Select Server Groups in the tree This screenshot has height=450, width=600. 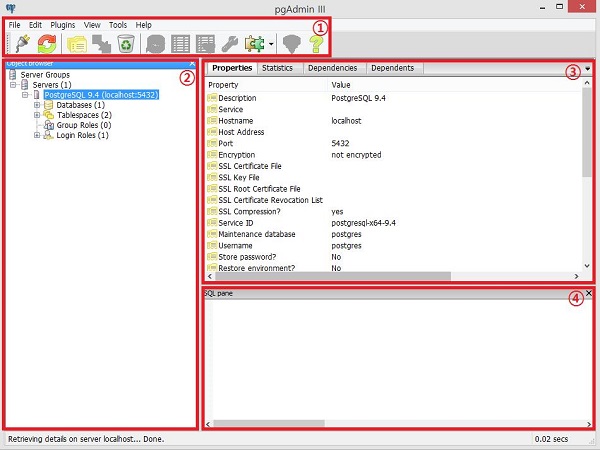tap(45, 75)
